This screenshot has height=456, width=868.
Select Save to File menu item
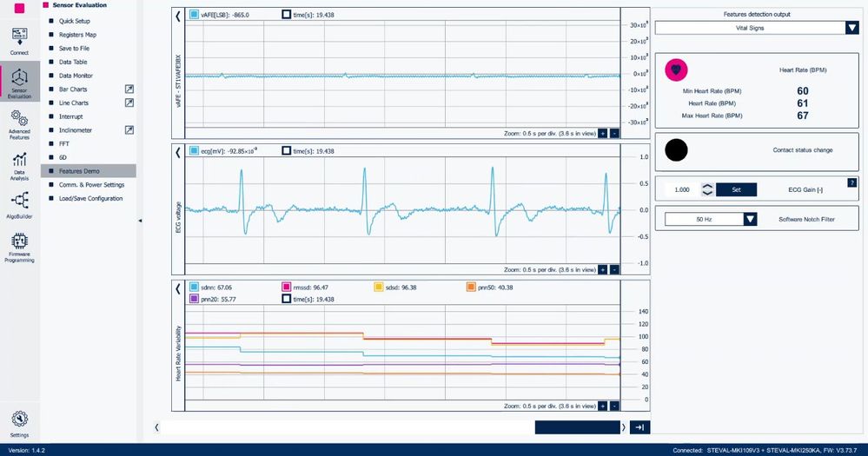coord(74,49)
